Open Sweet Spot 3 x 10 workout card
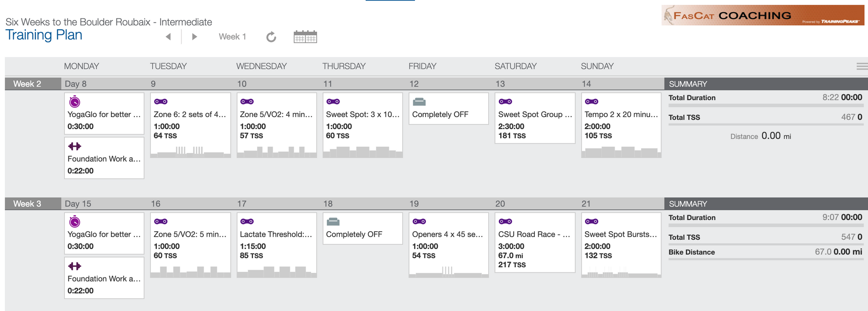Viewport: 868px width, 311px height. [x=363, y=125]
